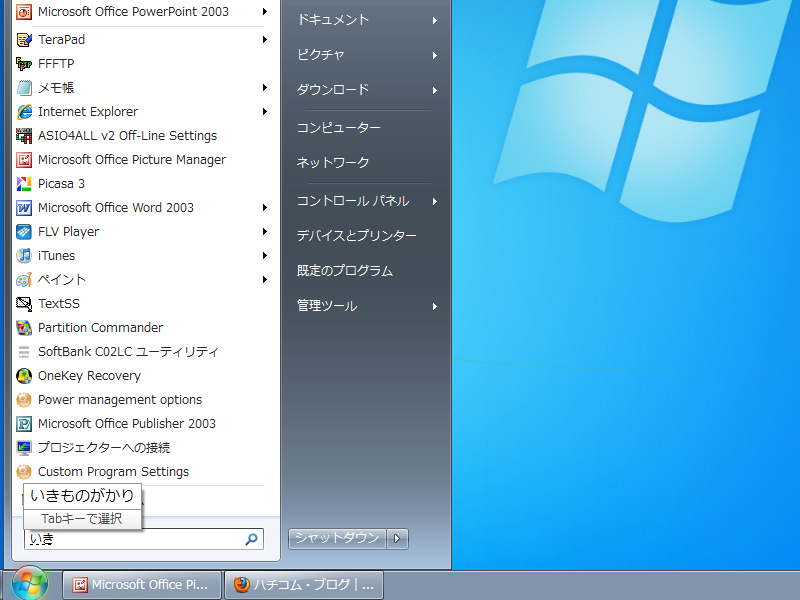Expand FLV Player jump list arrow
Viewport: 800px width, 600px height.
265,231
